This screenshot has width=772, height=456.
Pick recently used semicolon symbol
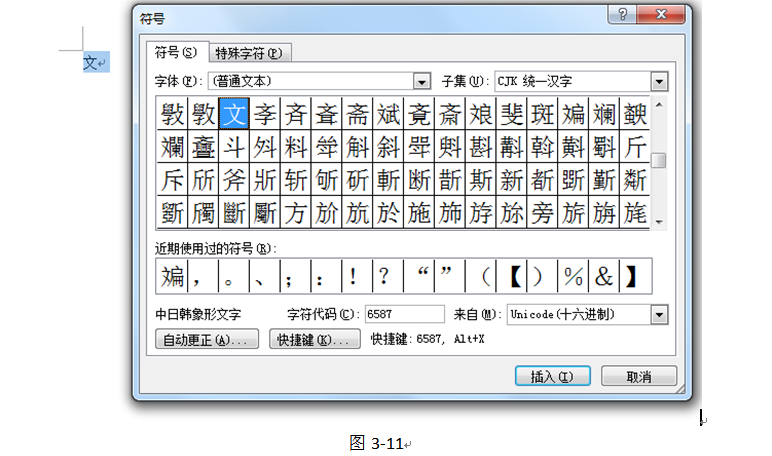[x=295, y=276]
